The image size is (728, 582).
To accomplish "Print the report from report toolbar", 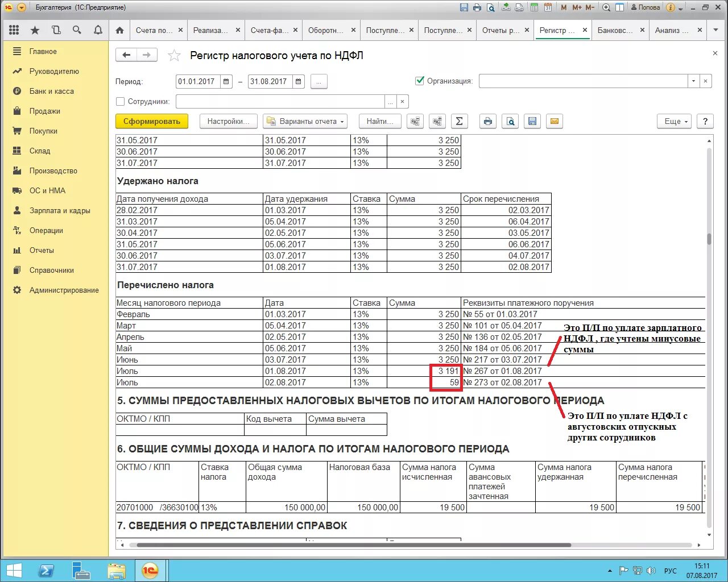I will pos(488,121).
